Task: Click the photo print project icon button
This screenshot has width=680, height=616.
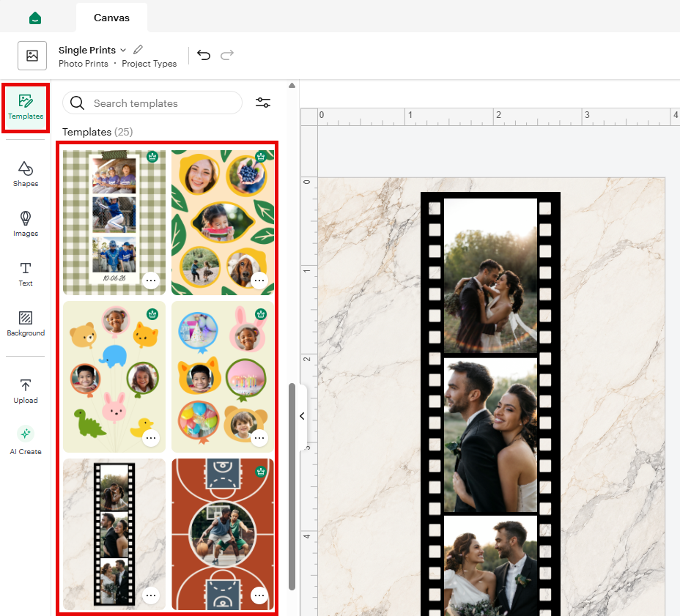Action: (x=32, y=56)
